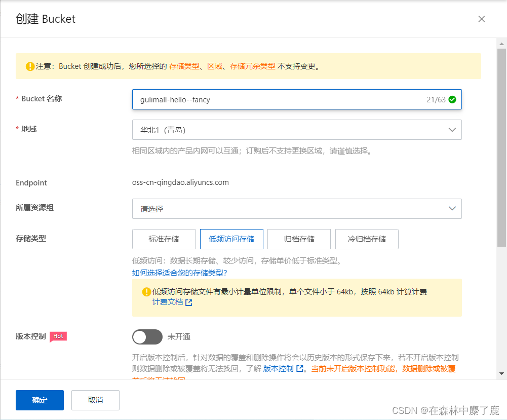This screenshot has width=507, height=420.
Task: Open the 计费文档 link
Action: tap(168, 302)
